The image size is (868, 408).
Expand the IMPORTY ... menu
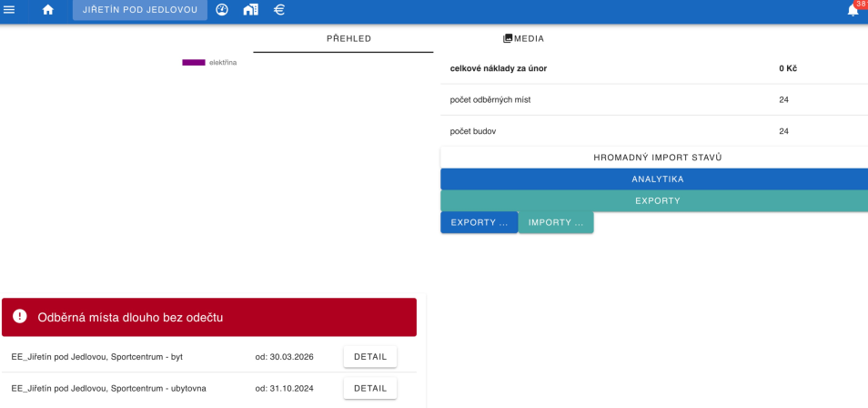click(556, 222)
